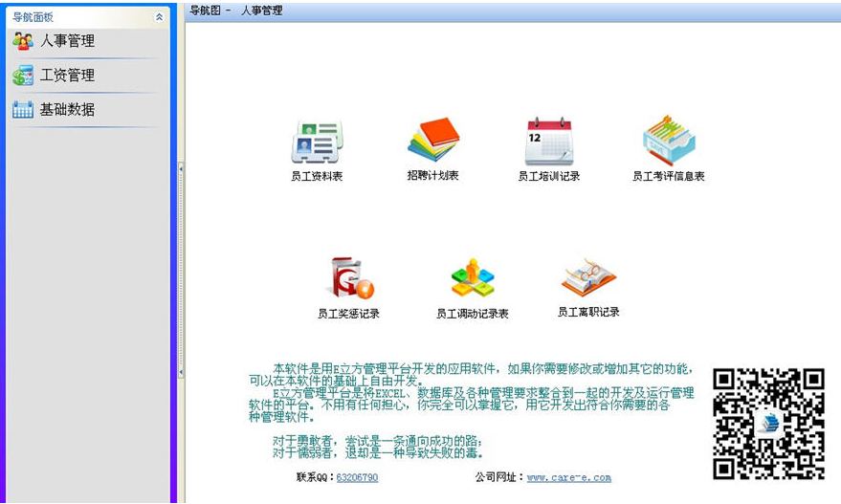Click the 基础数据 calendar icon in sidebar
Screen dimensions: 841x504
coord(23,109)
